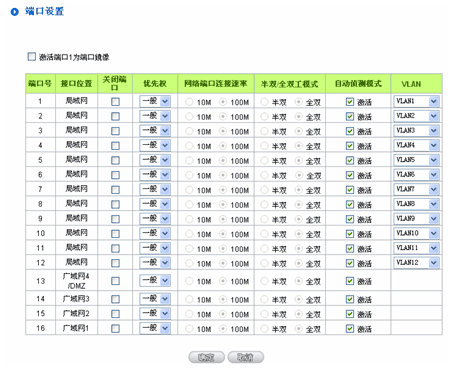Click the 确定 confirm button

click(x=206, y=357)
